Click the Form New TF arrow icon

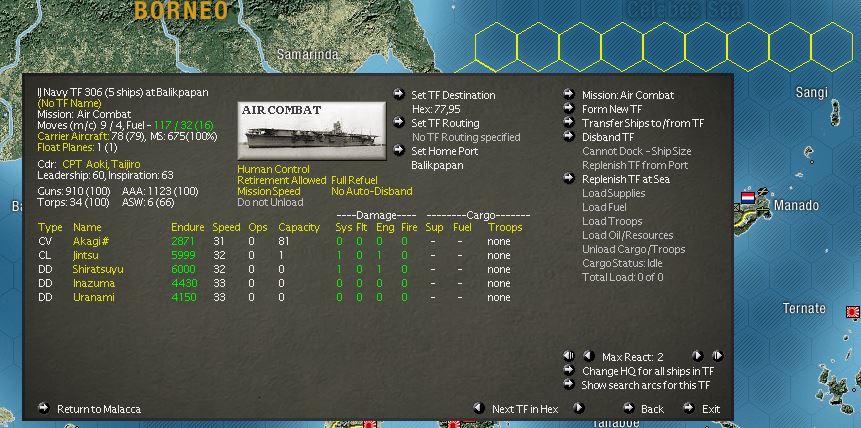(569, 108)
